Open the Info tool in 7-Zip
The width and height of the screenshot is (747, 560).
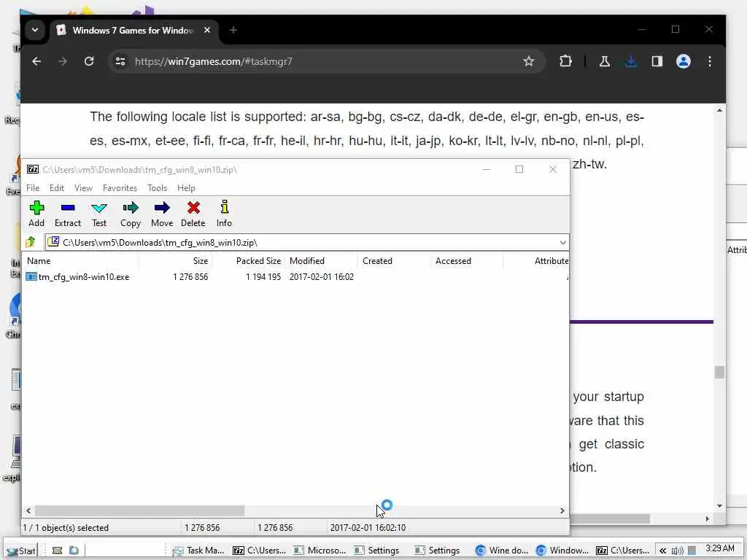224,214
